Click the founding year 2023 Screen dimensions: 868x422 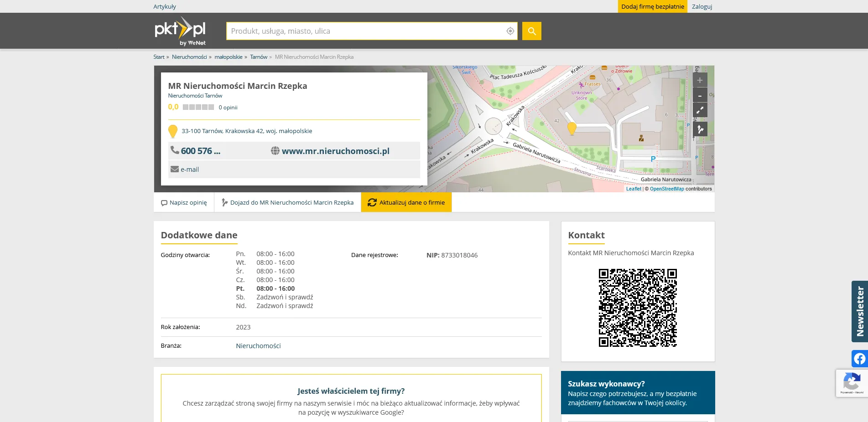tap(243, 327)
